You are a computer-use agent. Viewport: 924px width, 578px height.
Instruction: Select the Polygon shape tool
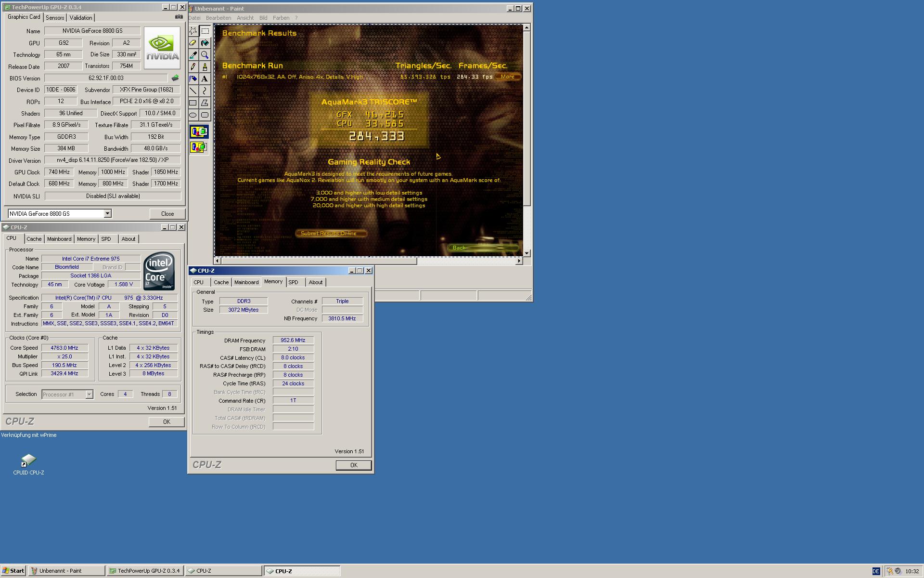coord(205,103)
